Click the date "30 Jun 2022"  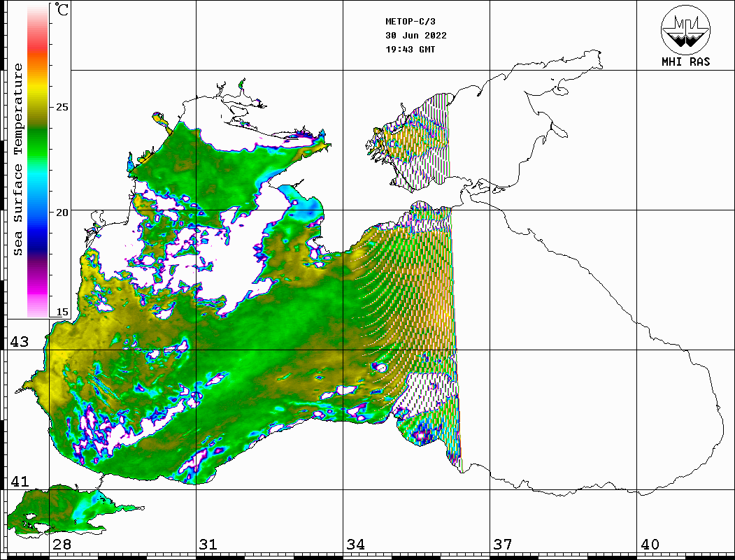416,36
